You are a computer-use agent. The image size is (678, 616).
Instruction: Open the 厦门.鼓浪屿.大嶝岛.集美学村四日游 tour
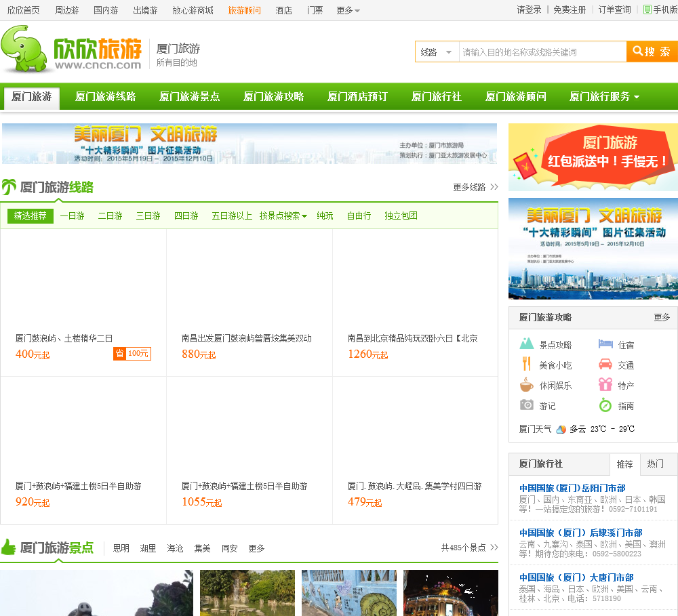pyautogui.click(x=415, y=486)
